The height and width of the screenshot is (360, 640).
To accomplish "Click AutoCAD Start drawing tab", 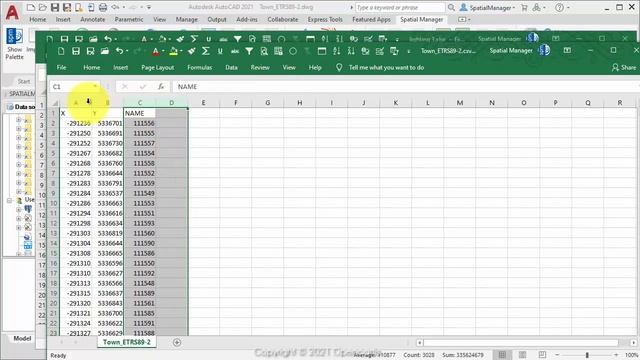I will [24, 81].
